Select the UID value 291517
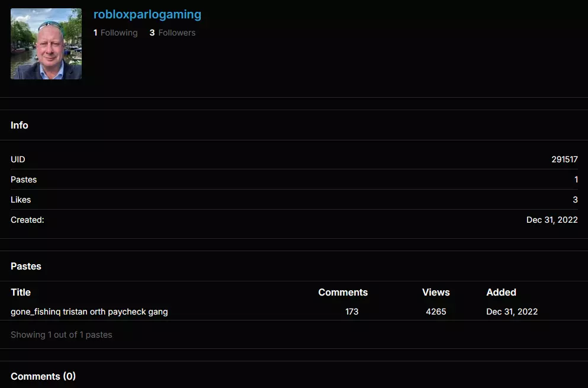The height and width of the screenshot is (388, 588). (564, 159)
